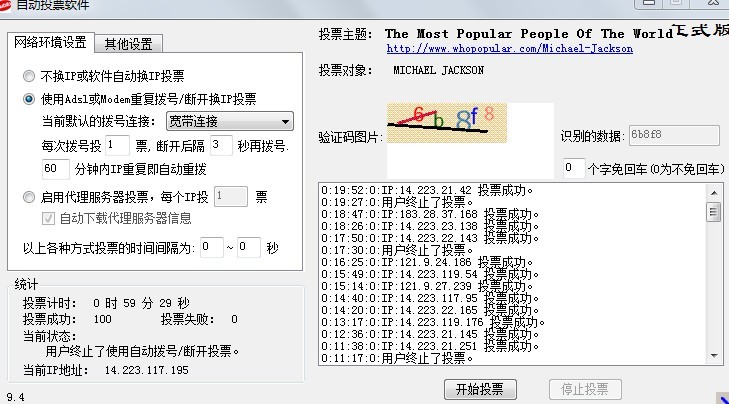729x404 pixels.
Task: Click the application icon in title bar
Action: click(x=5, y=5)
